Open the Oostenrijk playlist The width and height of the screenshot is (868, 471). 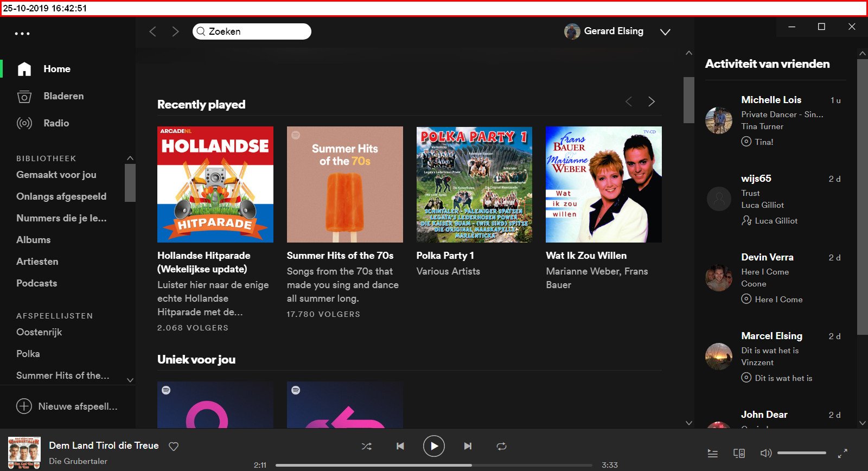point(39,332)
